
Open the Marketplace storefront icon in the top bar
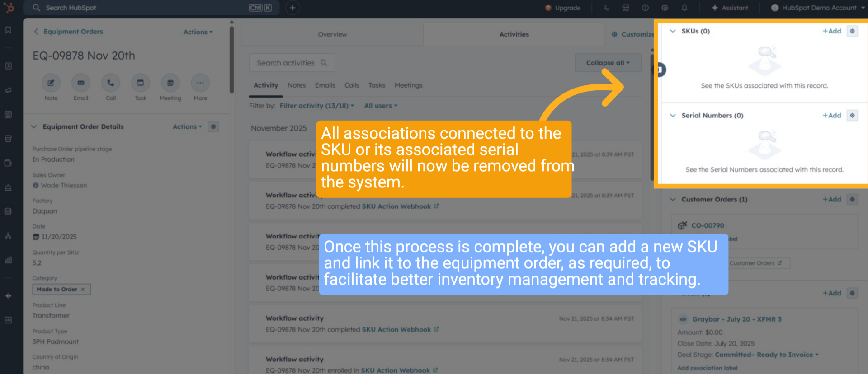click(x=626, y=8)
